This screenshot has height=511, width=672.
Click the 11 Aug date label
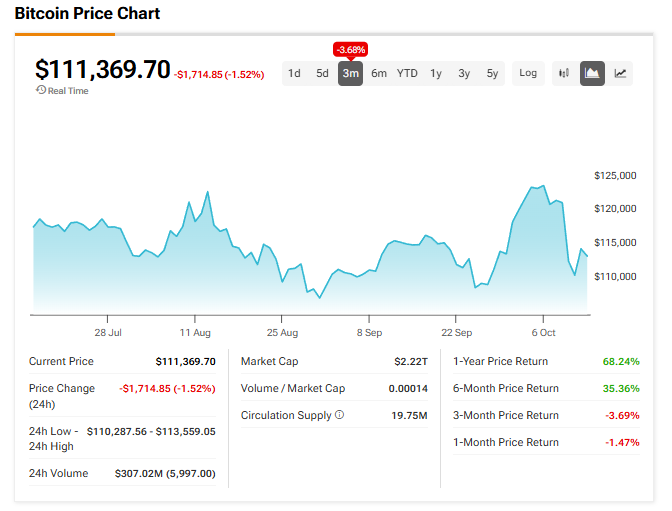[195, 332]
